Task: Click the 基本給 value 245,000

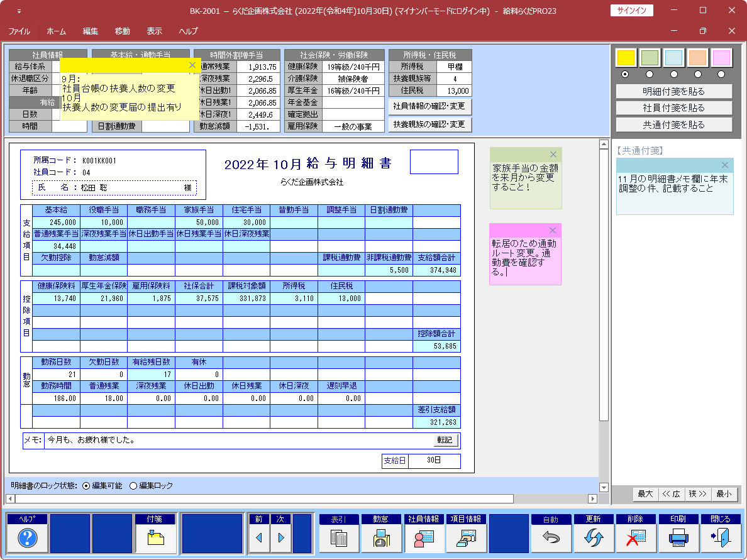Action: [x=56, y=222]
